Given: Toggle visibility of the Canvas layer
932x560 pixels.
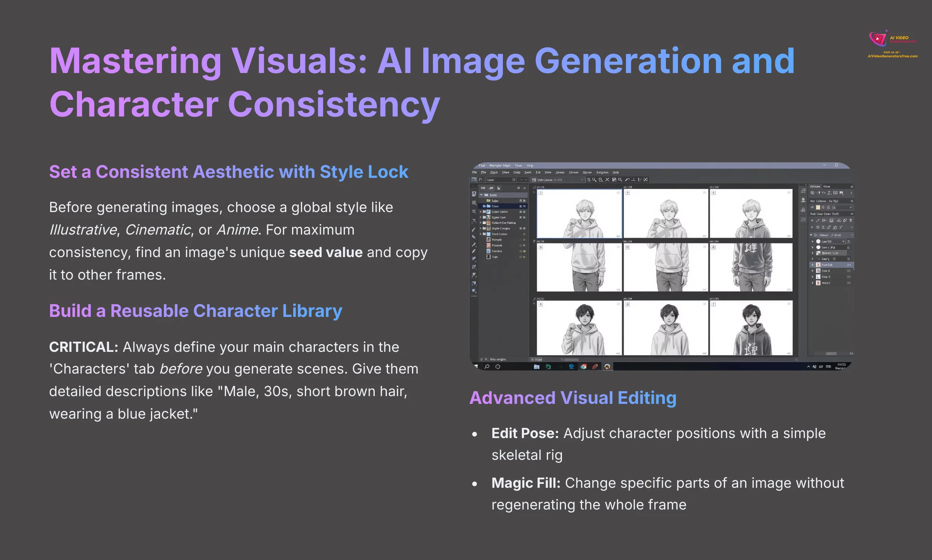Looking at the screenshot, I should coord(520,251).
